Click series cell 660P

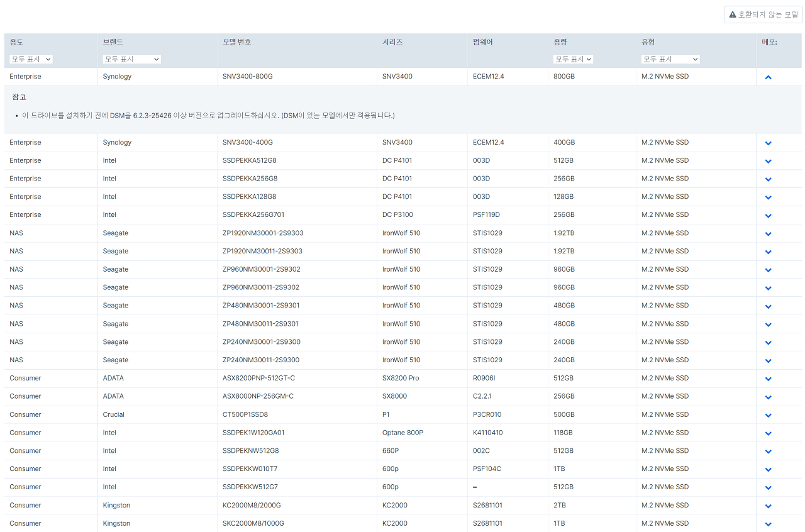pos(390,451)
